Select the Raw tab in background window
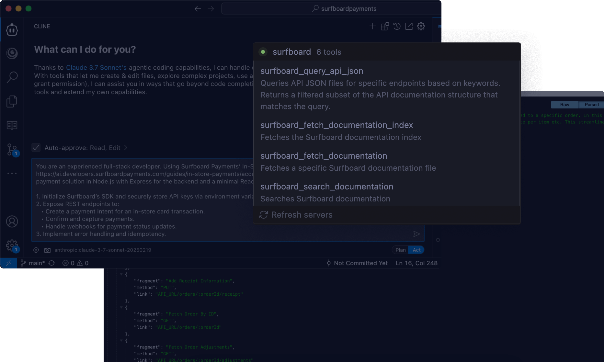This screenshot has height=364, width=604. coord(564,105)
